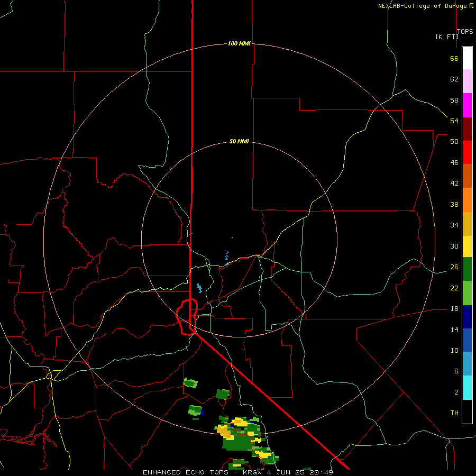The width and height of the screenshot is (476, 476).
Task: Click the ENHANCED ECHO TOPS product title
Action: point(186,472)
